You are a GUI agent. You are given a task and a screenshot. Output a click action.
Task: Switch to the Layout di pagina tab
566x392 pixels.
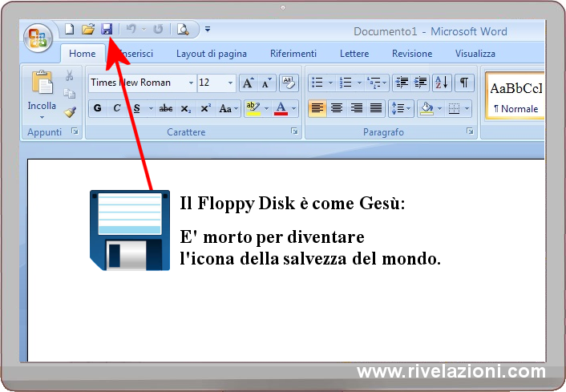coord(212,54)
